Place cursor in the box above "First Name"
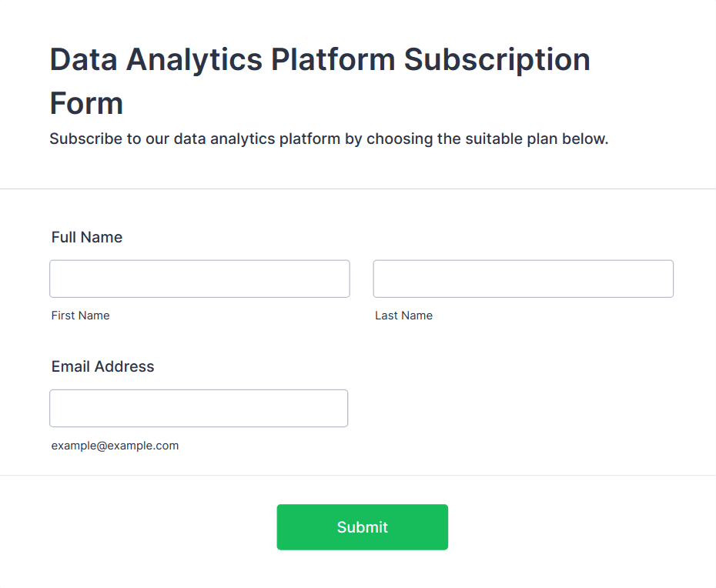 coord(199,279)
